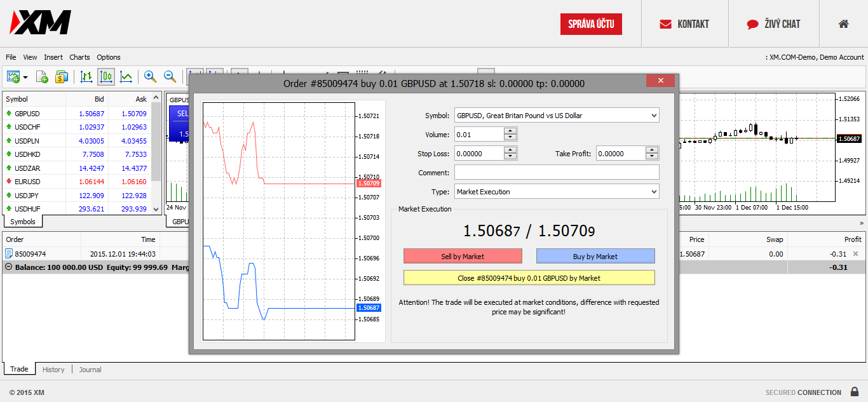
Task: Click the green arrow beside GBPUSD
Action: click(x=9, y=114)
